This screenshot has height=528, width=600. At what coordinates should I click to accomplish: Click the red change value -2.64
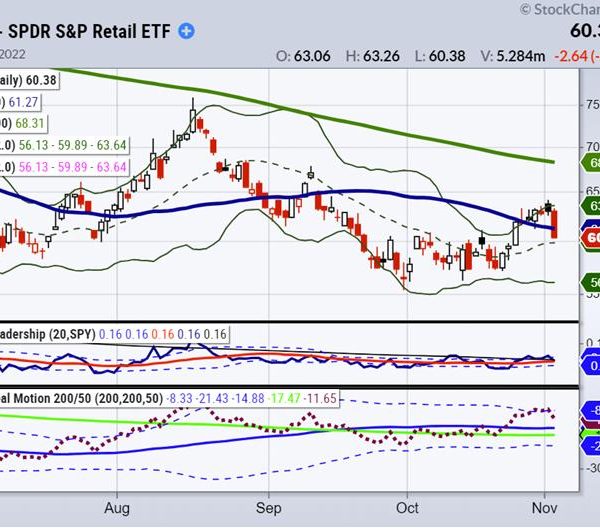(x=571, y=56)
